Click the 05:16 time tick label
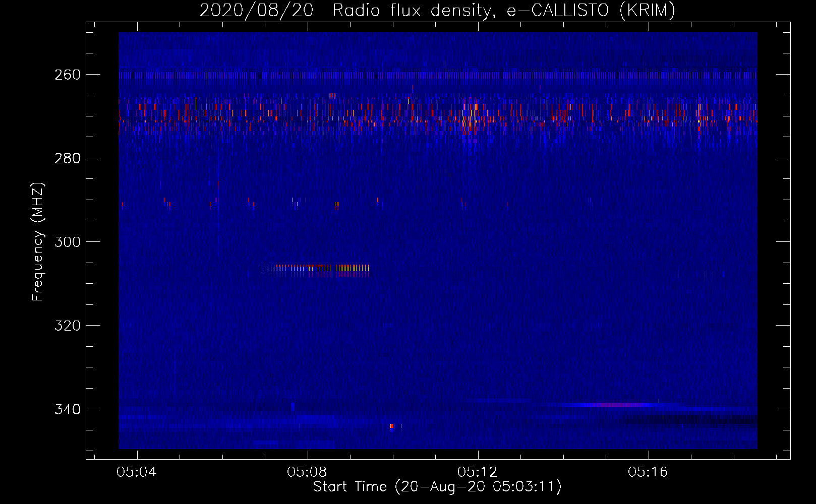 click(x=648, y=472)
